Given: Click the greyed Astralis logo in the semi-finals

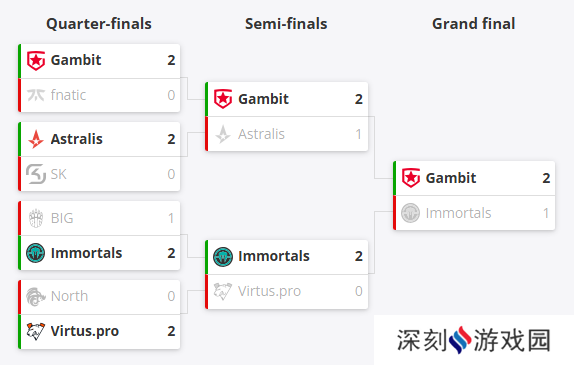Looking at the screenshot, I should tap(223, 134).
